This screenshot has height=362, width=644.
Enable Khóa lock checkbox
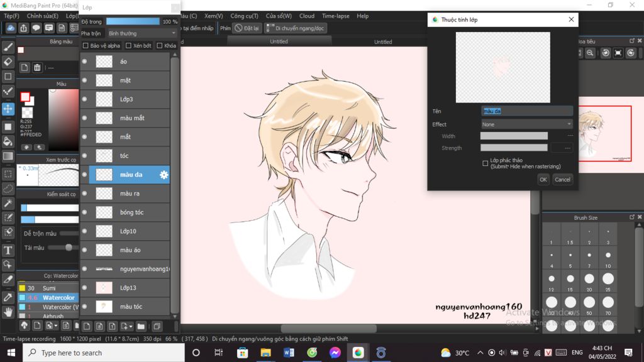159,45
